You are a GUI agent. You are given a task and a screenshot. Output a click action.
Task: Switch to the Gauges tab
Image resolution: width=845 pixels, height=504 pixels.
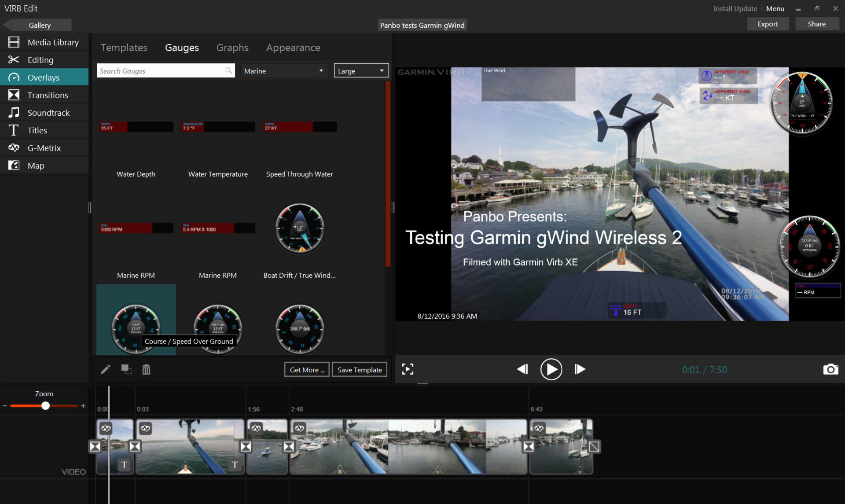[x=182, y=48]
